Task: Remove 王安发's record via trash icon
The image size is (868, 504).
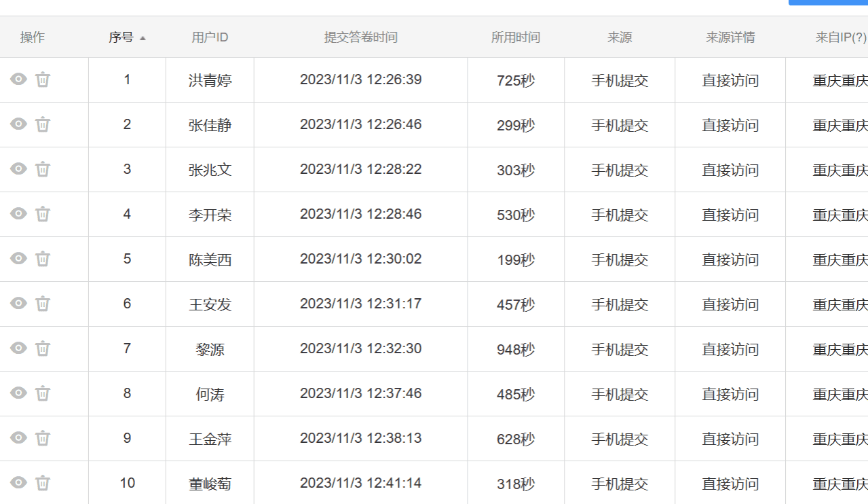Action: pyautogui.click(x=43, y=304)
